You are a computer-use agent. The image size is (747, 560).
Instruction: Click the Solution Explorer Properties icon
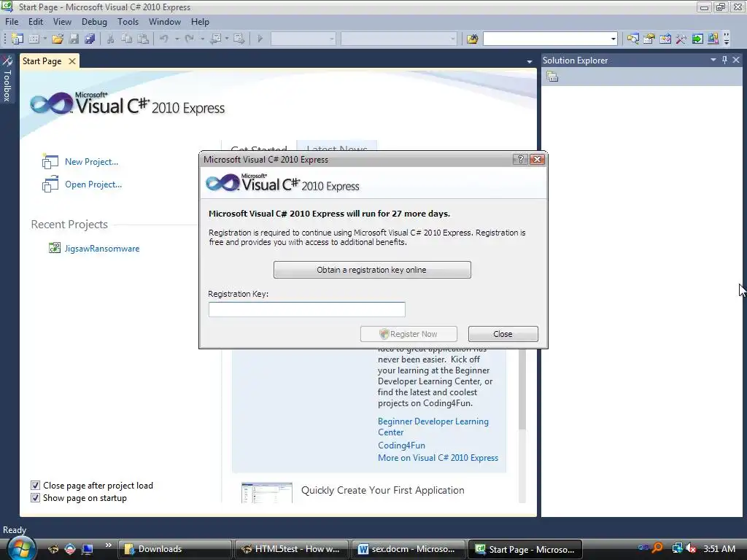click(552, 77)
